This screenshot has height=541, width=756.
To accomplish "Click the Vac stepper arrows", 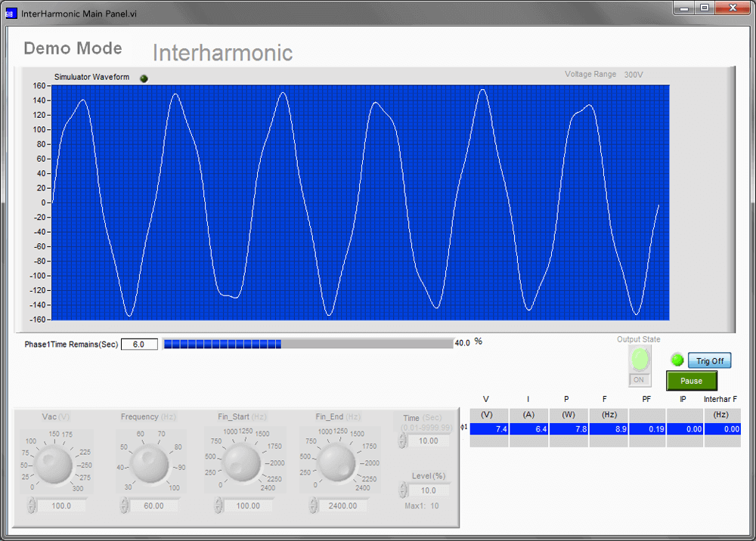I will click(33, 505).
